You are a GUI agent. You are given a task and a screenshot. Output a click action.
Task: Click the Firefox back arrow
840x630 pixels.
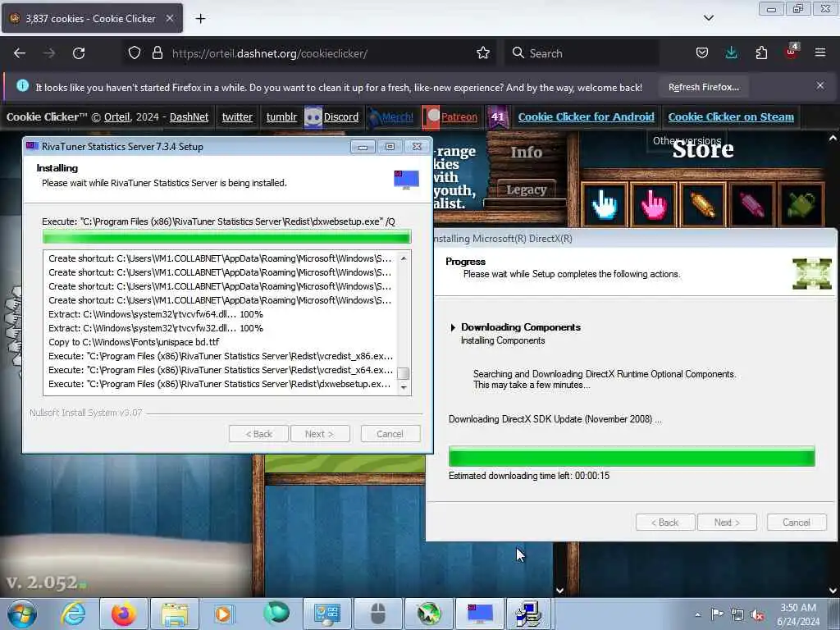point(20,53)
